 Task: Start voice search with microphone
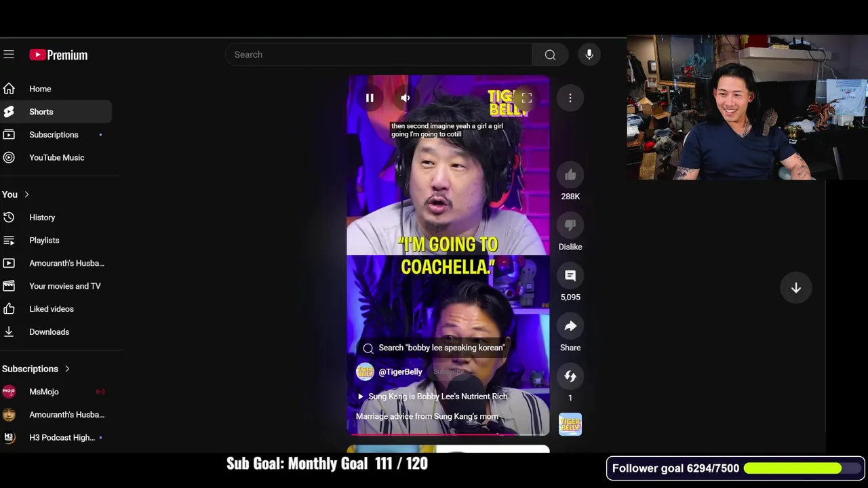pos(589,55)
